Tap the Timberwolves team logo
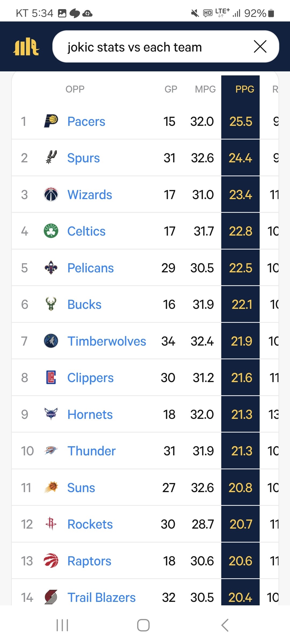The width and height of the screenshot is (290, 644). pos(51,341)
